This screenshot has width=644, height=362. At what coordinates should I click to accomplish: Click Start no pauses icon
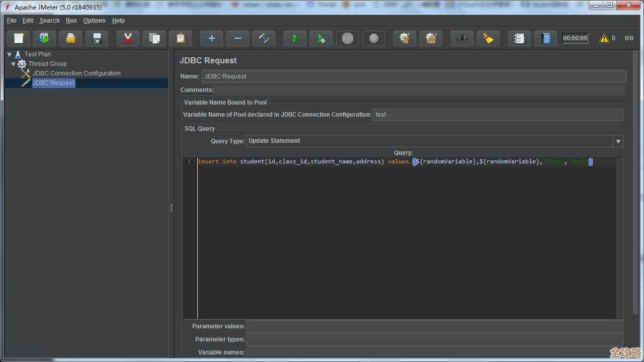pos(321,38)
